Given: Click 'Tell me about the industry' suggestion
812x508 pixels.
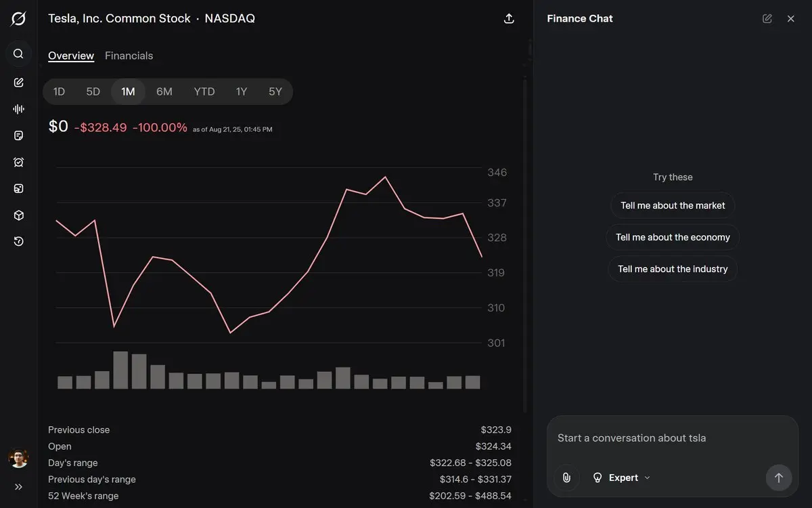Looking at the screenshot, I should tap(673, 269).
